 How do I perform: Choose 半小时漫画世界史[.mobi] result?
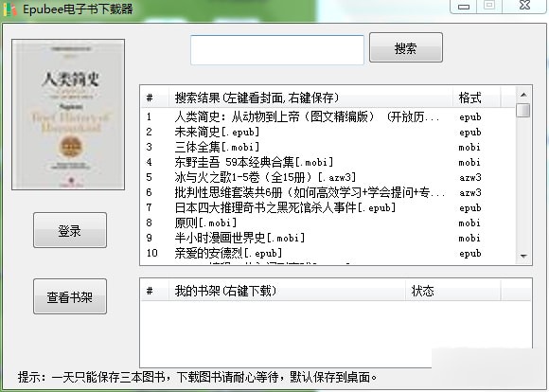[329, 238]
